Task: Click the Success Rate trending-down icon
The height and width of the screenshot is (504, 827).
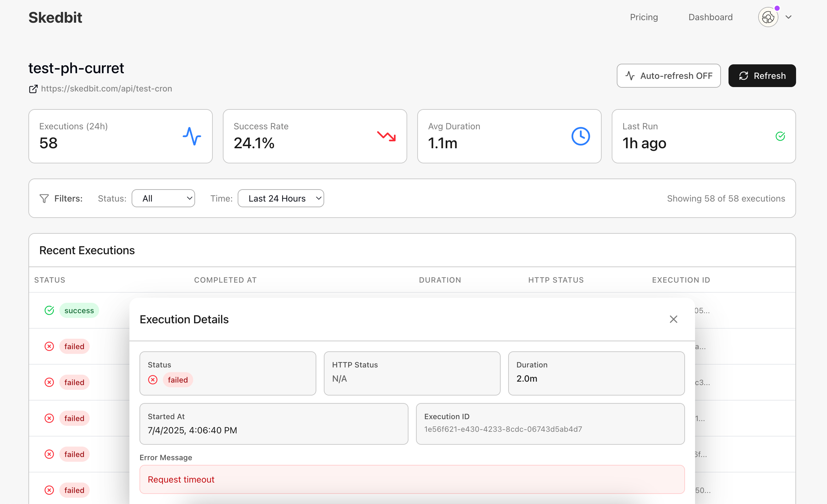Action: (x=386, y=136)
